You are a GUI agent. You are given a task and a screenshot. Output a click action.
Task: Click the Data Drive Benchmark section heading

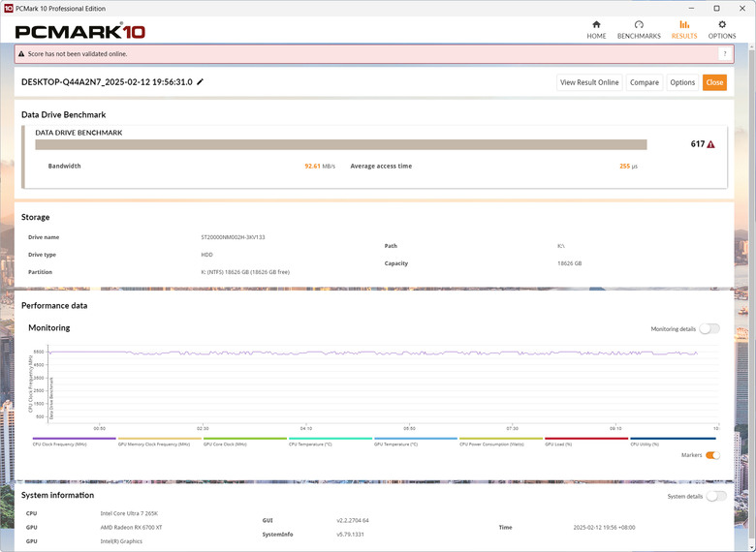point(64,114)
